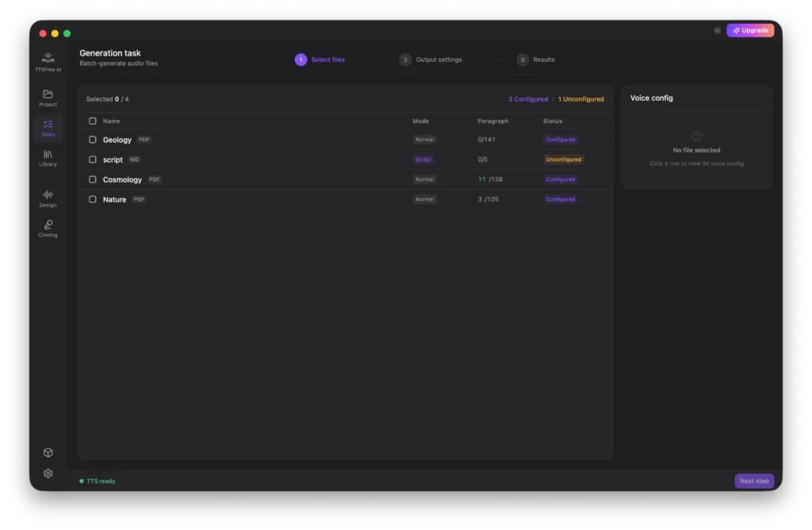Click the TTS ready status indicator

click(x=98, y=481)
